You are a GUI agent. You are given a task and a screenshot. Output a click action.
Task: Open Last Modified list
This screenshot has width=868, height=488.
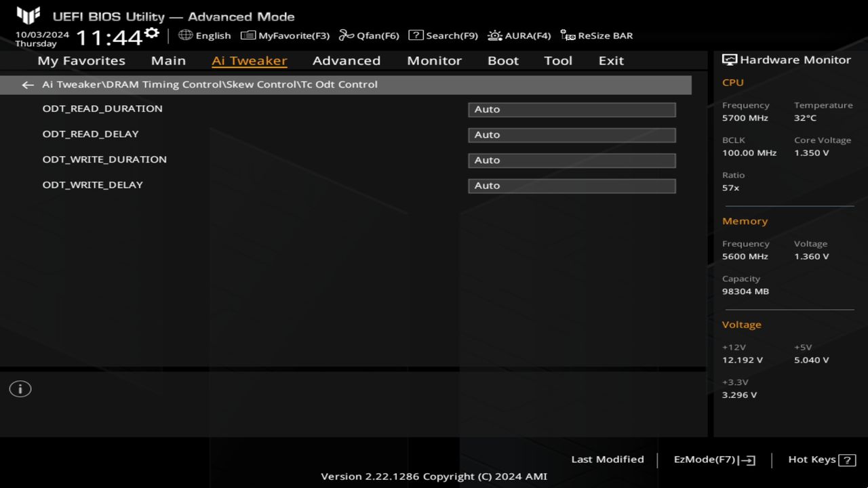coord(608,460)
